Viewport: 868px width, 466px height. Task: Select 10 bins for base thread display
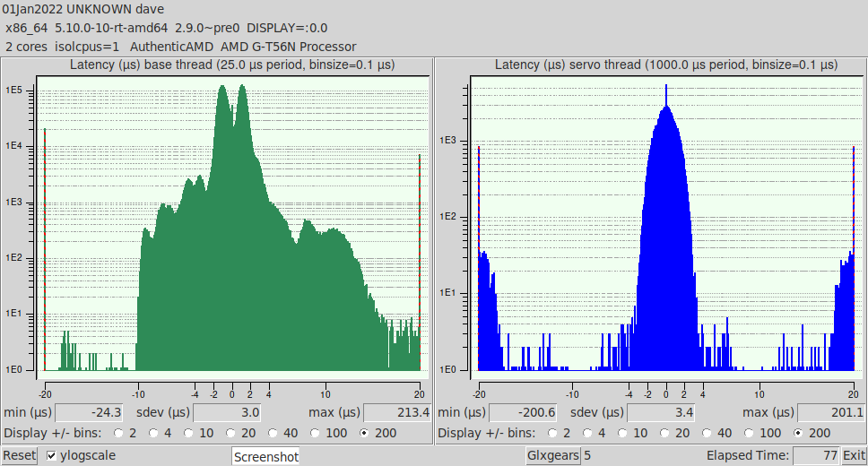188,433
